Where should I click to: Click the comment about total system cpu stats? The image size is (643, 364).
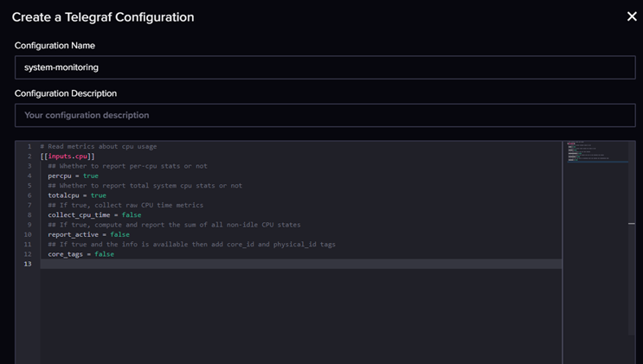coord(145,186)
